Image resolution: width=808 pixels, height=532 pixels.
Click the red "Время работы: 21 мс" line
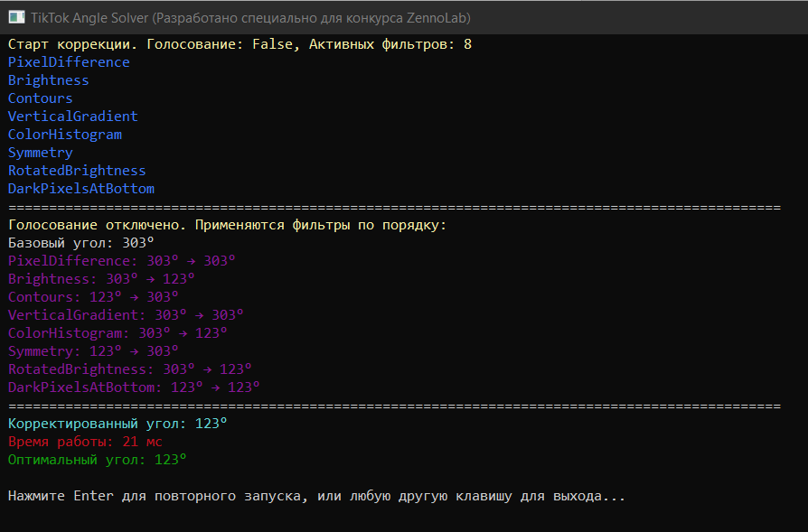coord(85,442)
